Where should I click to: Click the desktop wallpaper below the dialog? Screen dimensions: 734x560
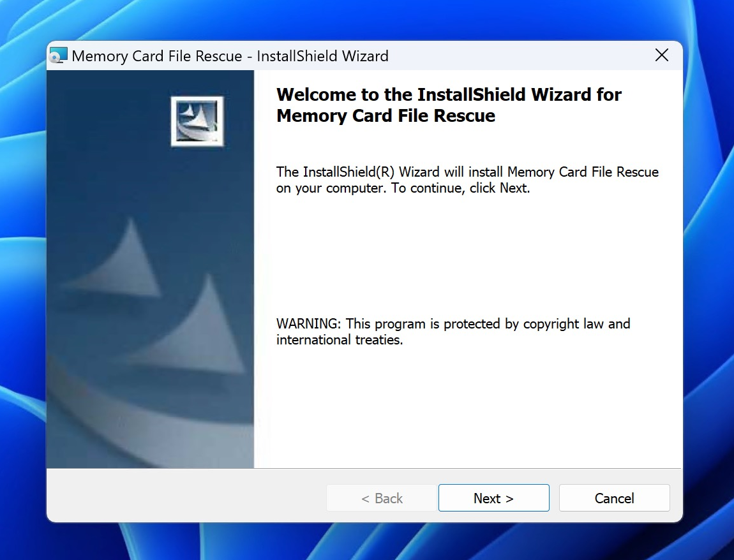(x=367, y=542)
